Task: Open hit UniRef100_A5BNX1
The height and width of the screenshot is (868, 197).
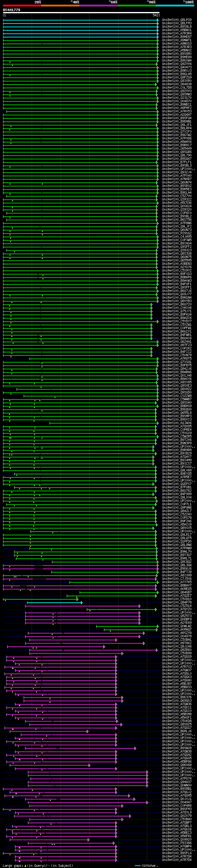Action: point(177,30)
